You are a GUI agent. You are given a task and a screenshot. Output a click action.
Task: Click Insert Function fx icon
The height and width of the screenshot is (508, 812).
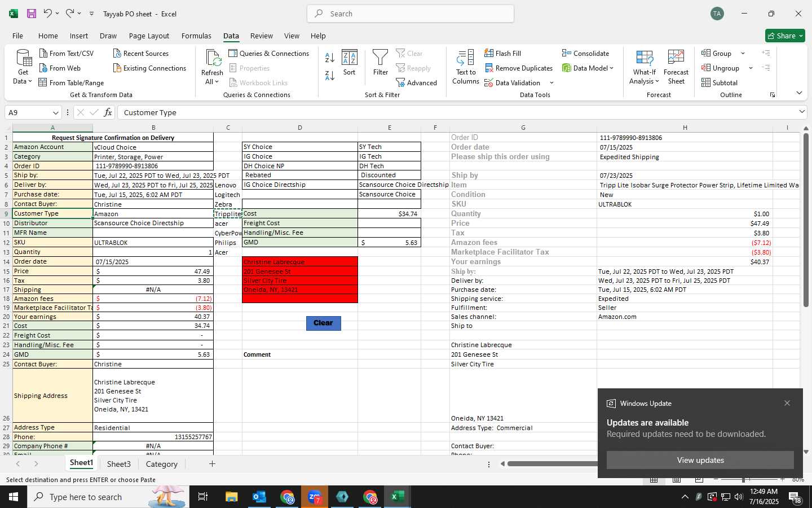108,112
